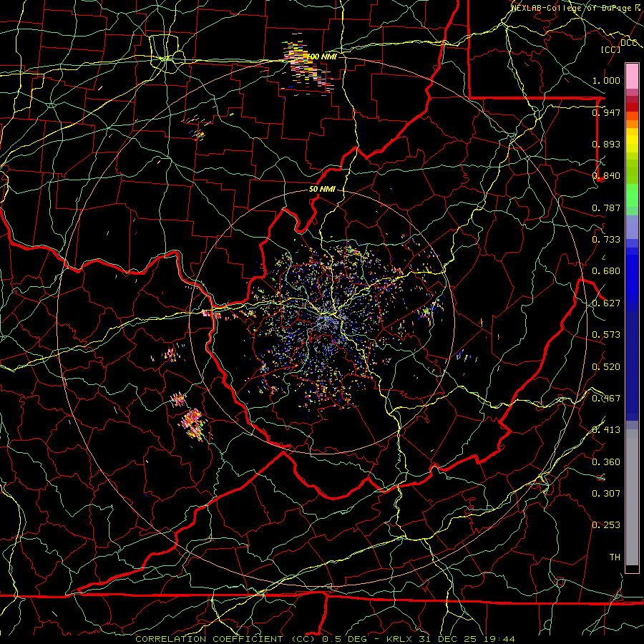Click the 0.360 scale value
The width and height of the screenshot is (644, 644).
(606, 462)
